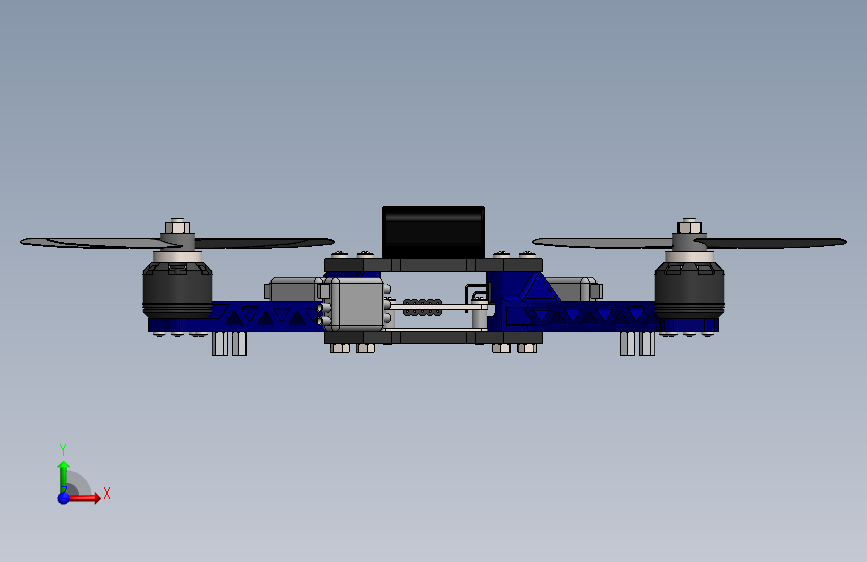Pick the left propeller's far-left blade
This screenshot has height=562, width=867.
94,243
